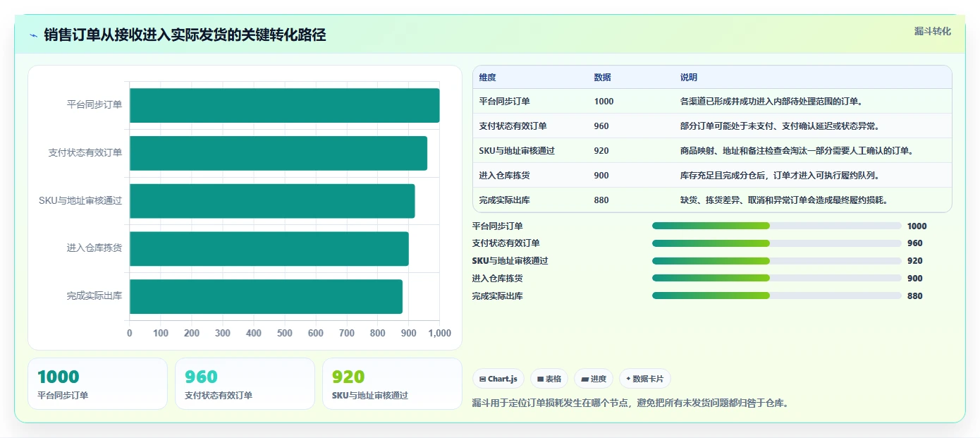
Task: Click the 1000 value in the table
Action: [x=604, y=102]
